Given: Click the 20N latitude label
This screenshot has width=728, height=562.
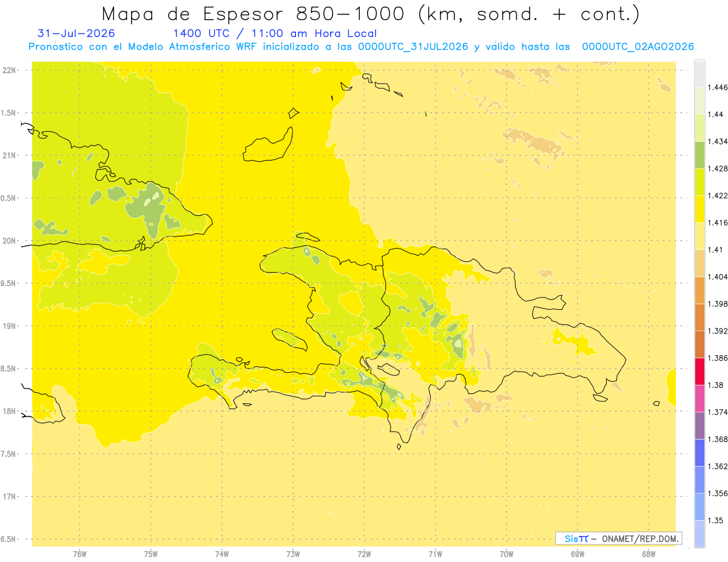Looking at the screenshot, I should click(x=9, y=241).
